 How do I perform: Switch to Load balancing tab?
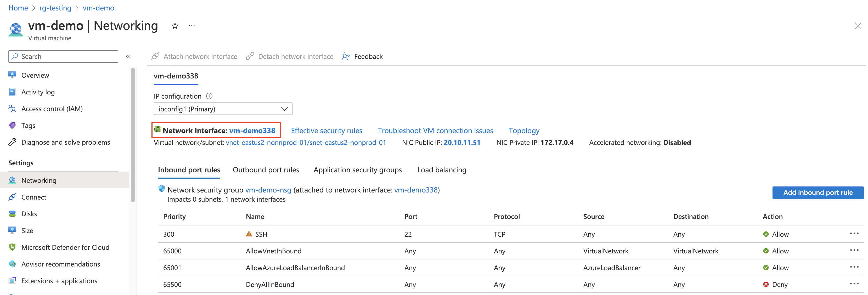(x=441, y=170)
